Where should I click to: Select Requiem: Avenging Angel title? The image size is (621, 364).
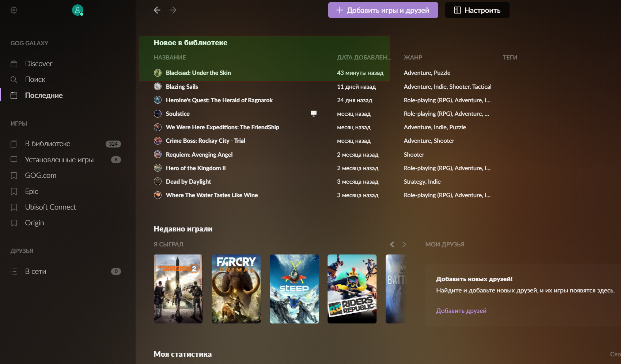(x=199, y=154)
